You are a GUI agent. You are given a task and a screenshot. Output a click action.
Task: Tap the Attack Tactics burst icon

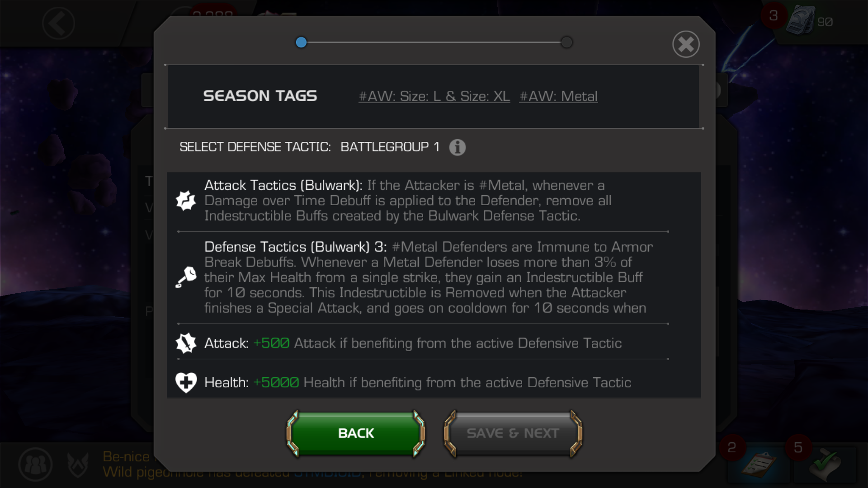[186, 201]
